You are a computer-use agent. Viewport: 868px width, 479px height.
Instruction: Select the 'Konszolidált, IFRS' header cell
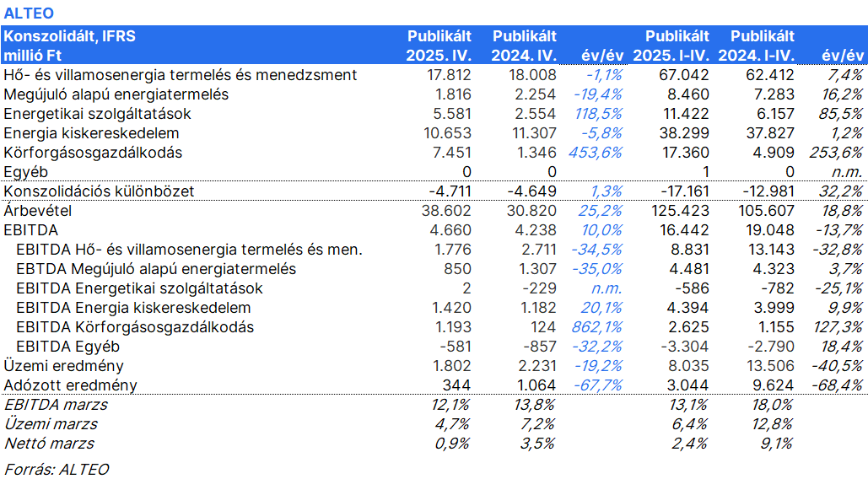click(x=69, y=36)
